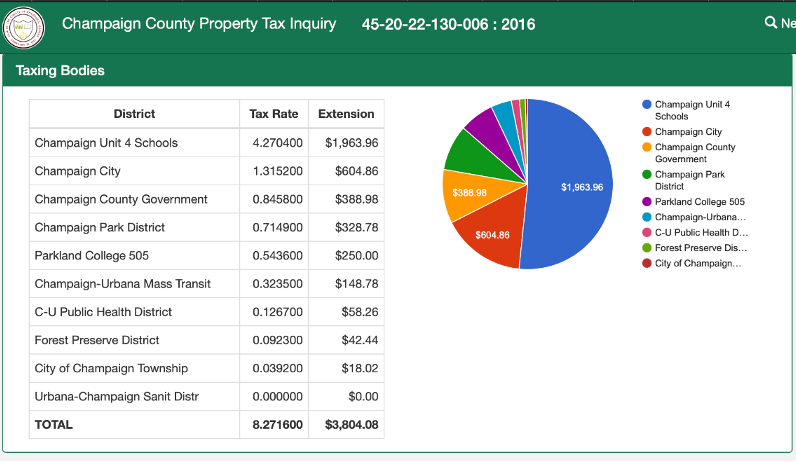Click tax rate 0.039200
The image size is (796, 462).
coord(278,369)
